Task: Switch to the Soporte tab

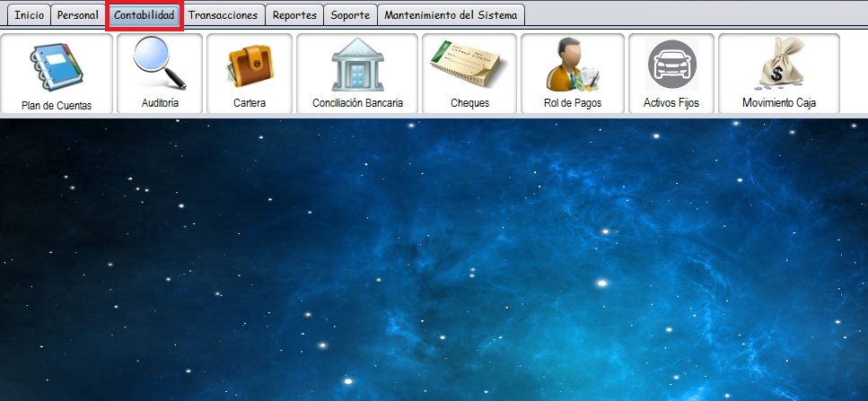Action: point(349,15)
